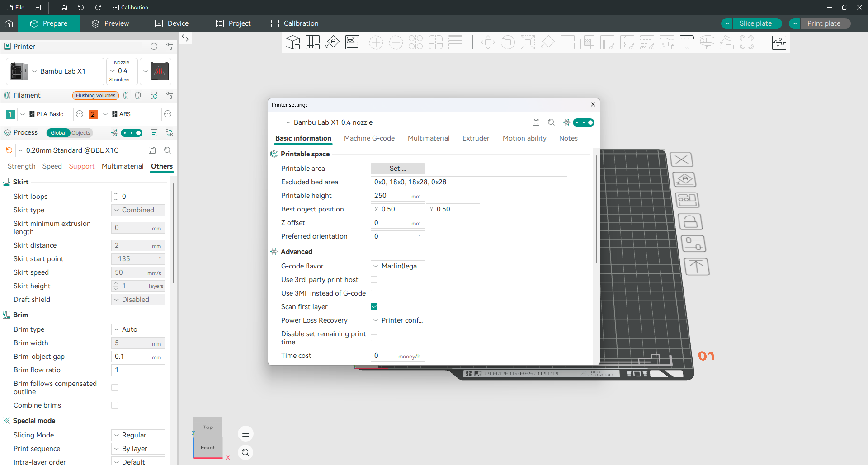Click the save process preset icon

pos(152,150)
